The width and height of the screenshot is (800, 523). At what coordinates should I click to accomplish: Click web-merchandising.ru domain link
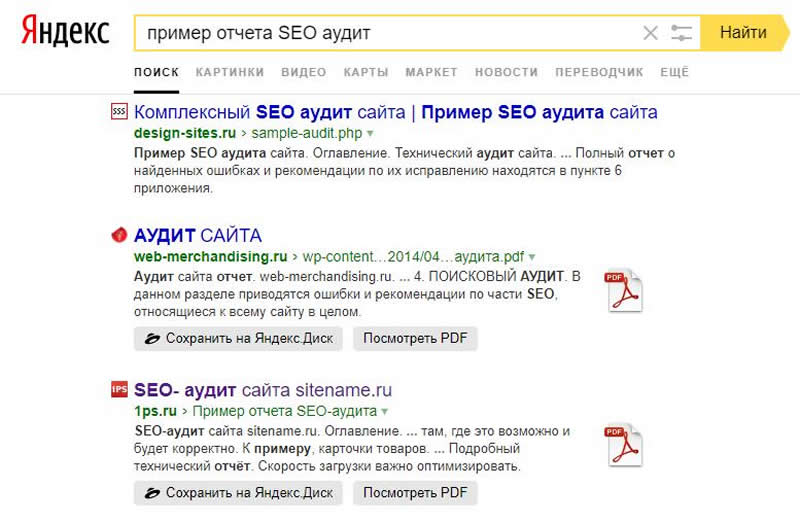pos(210,257)
